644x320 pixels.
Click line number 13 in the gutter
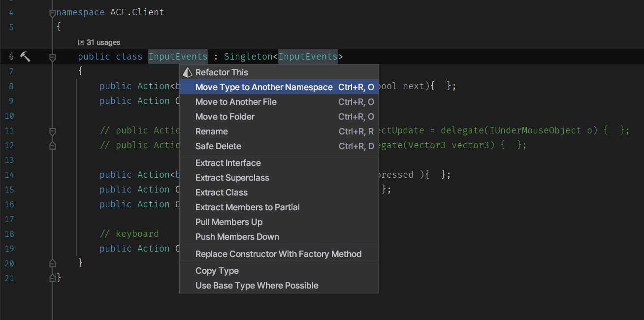point(10,160)
